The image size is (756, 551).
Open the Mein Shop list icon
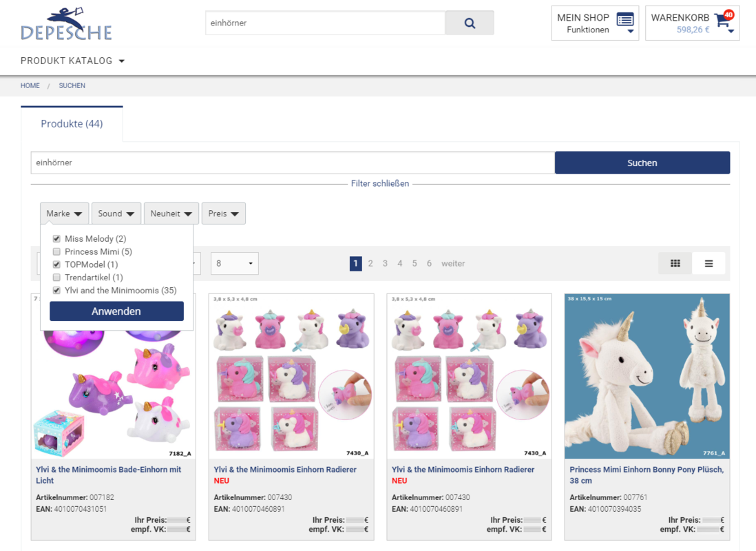click(x=625, y=20)
